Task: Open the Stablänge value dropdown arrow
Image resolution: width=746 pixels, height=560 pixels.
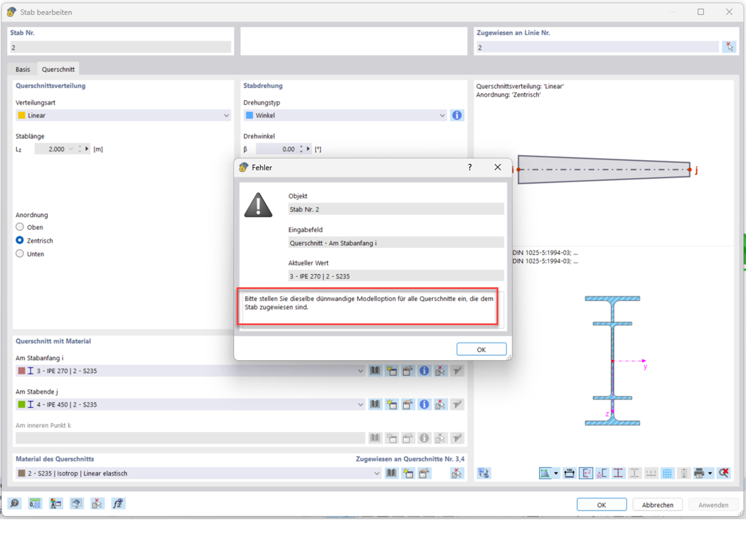Action: (x=71, y=149)
